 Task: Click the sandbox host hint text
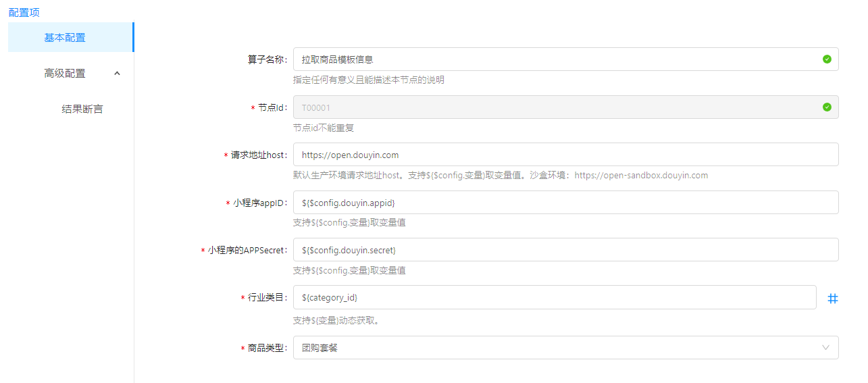coord(641,176)
